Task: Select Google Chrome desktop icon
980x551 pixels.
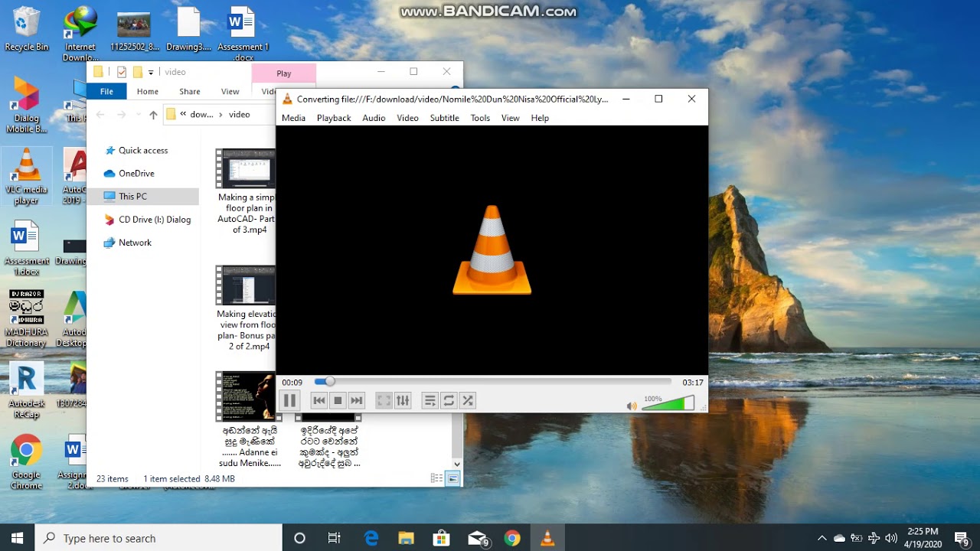Action: [26, 461]
